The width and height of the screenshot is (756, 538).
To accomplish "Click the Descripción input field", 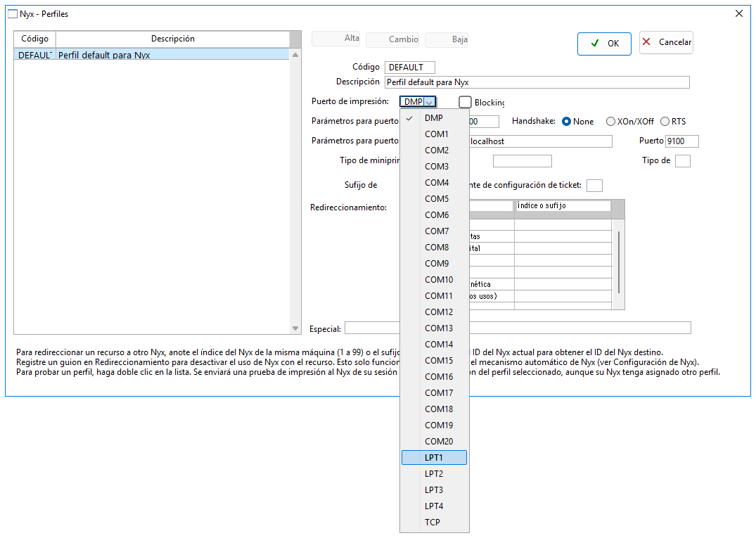I will (537, 82).
